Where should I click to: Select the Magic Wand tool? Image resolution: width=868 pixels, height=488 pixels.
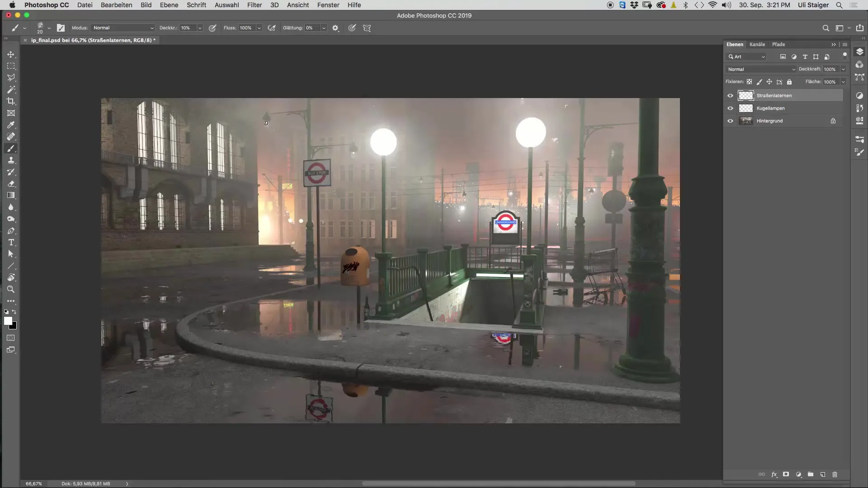click(x=11, y=89)
